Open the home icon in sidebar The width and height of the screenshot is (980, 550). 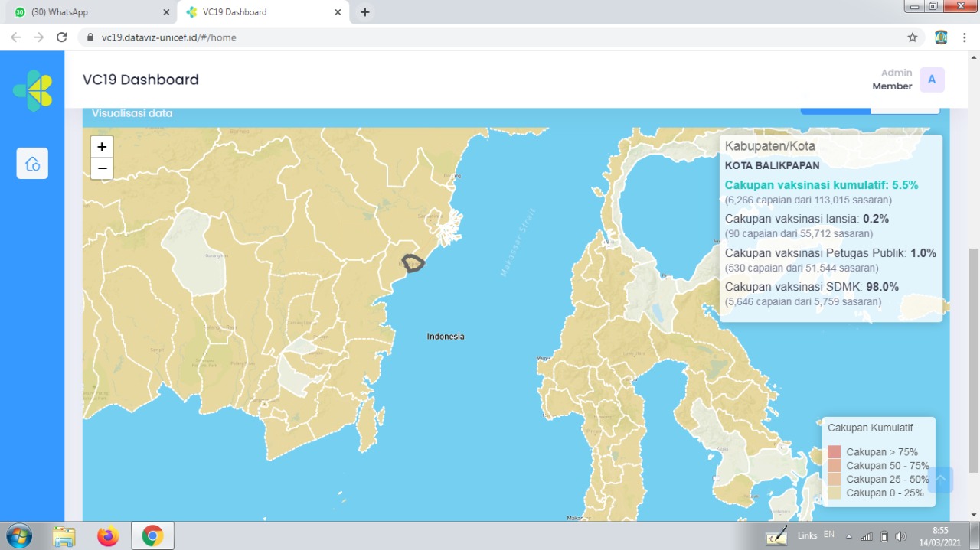pyautogui.click(x=32, y=164)
